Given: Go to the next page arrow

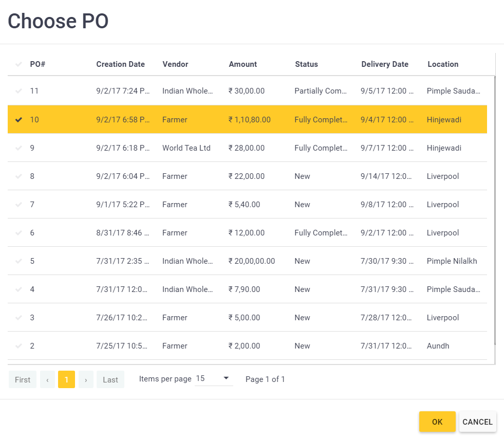Looking at the screenshot, I should tap(86, 380).
